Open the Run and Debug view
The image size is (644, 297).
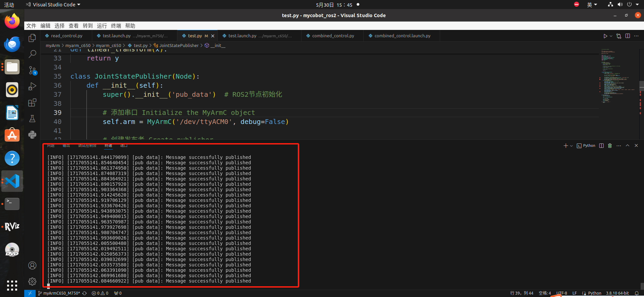[x=32, y=86]
